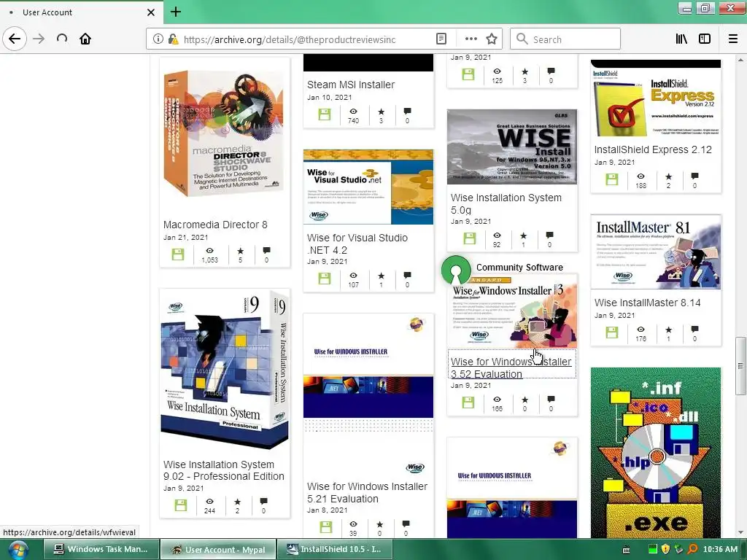Click the views eye icon on Wise 5.21 Evaluation
This screenshot has height=560, width=747.
[353, 524]
